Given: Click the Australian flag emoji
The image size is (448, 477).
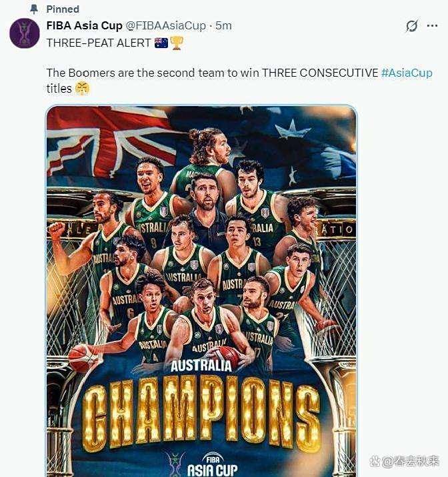Looking at the screenshot, I should [161, 43].
